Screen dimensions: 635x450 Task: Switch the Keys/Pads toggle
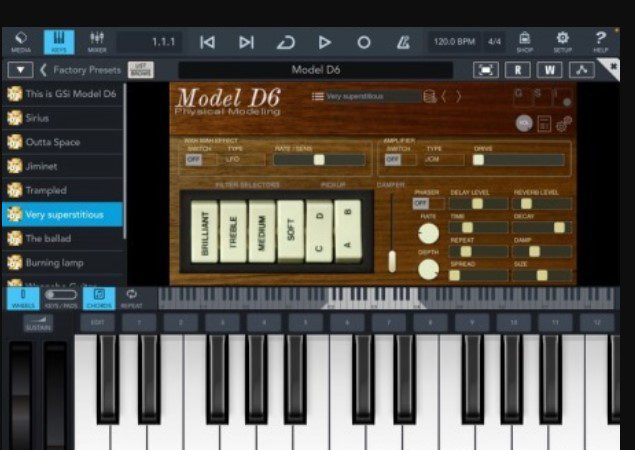[61, 299]
